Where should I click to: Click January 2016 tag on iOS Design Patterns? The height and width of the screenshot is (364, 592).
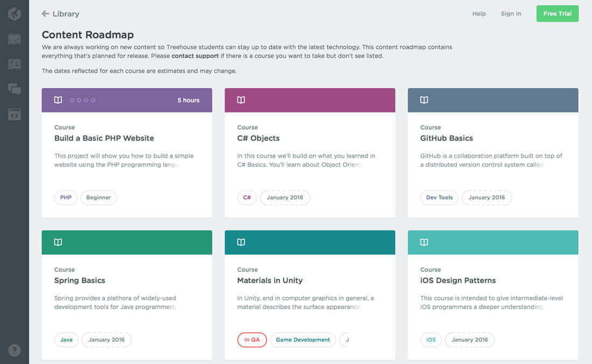tap(470, 339)
